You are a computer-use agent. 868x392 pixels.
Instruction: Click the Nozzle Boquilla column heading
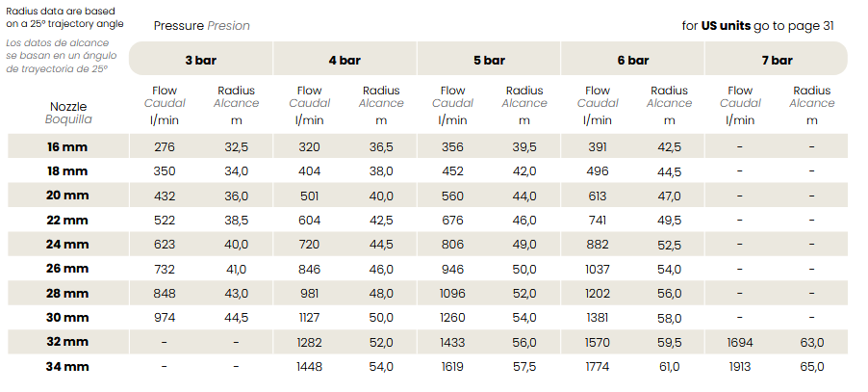68,113
